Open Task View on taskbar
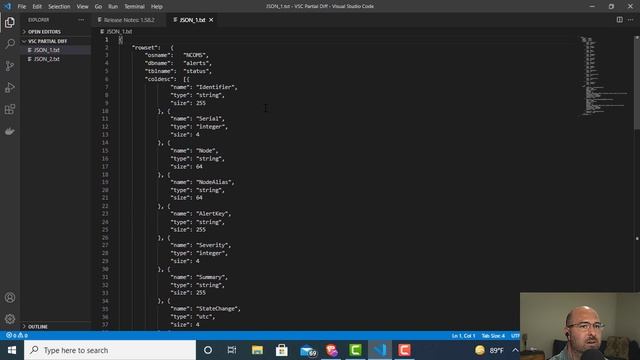The width and height of the screenshot is (640, 360). coord(232,350)
